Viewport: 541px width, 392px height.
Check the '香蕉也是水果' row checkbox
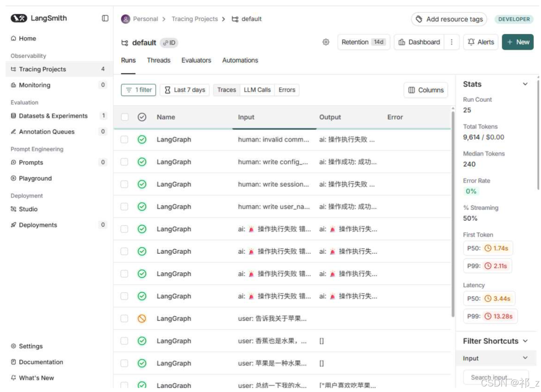pyautogui.click(x=124, y=341)
